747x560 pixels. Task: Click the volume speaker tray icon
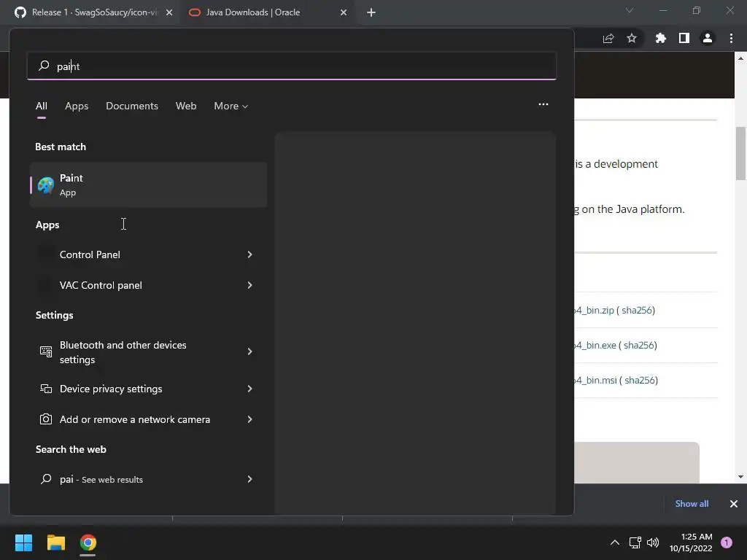pyautogui.click(x=653, y=542)
